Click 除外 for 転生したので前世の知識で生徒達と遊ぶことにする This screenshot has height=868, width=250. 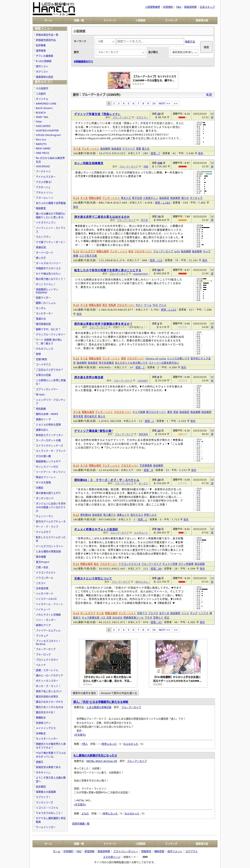coord(79,314)
